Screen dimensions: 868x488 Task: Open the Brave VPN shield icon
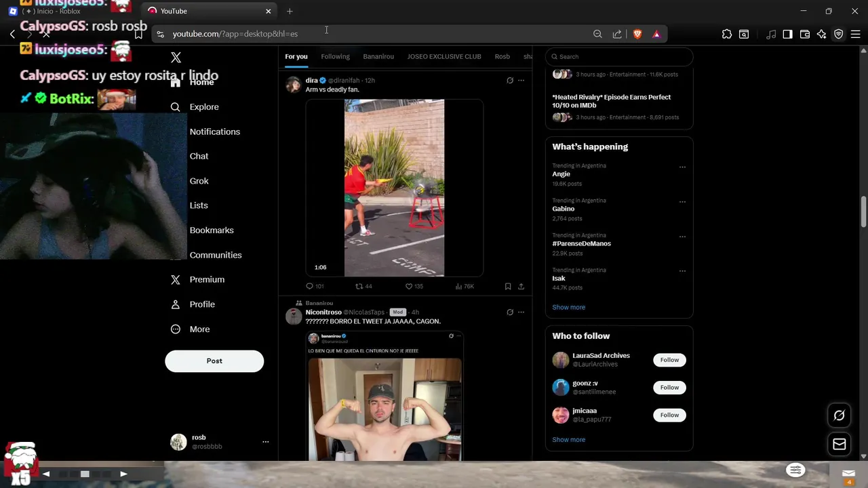[839, 34]
